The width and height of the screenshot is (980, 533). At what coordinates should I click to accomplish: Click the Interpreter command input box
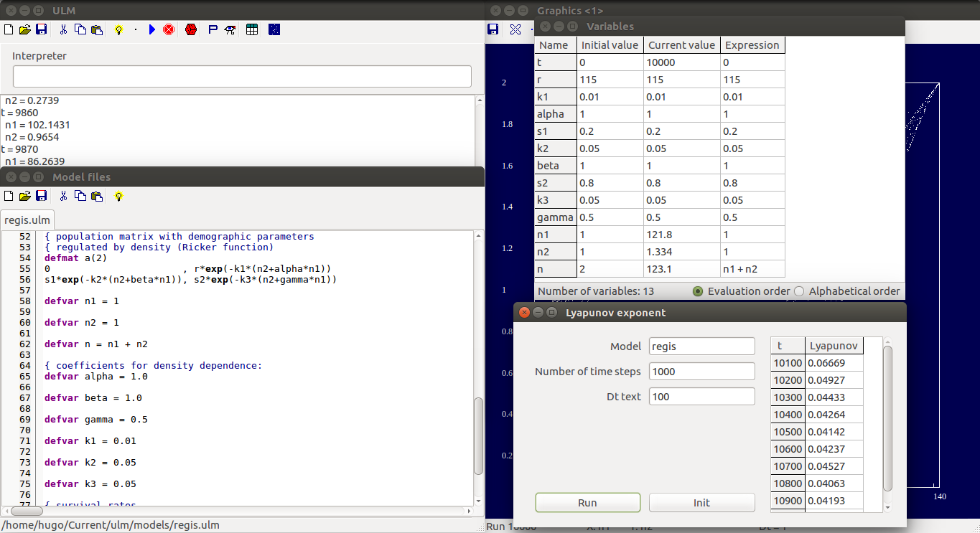[242, 77]
